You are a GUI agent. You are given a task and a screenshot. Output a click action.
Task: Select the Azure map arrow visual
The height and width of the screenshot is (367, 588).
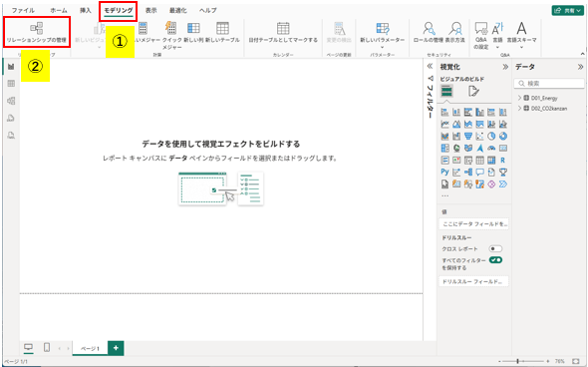(479, 148)
